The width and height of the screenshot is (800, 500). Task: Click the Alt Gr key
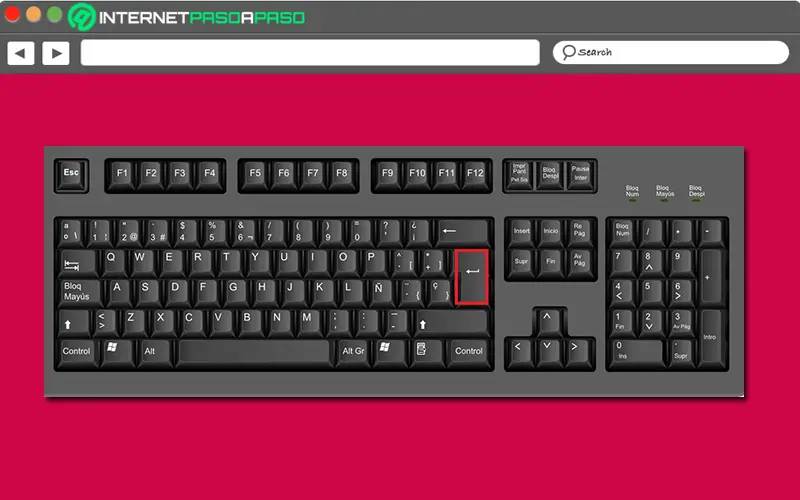[x=353, y=351]
